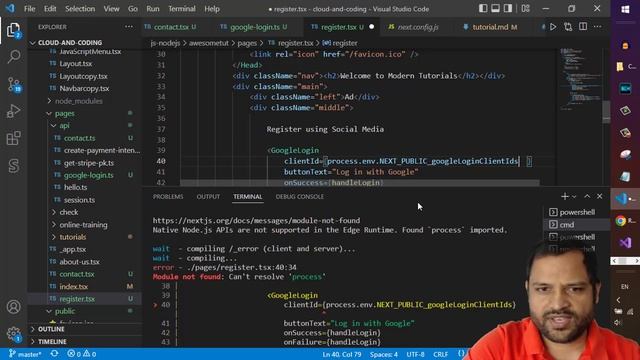Click the Ln 40, Col 79 status entry
The width and height of the screenshot is (640, 360).
pyautogui.click(x=342, y=354)
